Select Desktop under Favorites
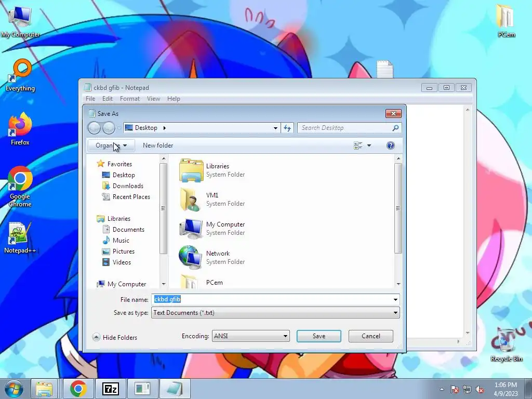The height and width of the screenshot is (399, 532). click(x=118, y=175)
